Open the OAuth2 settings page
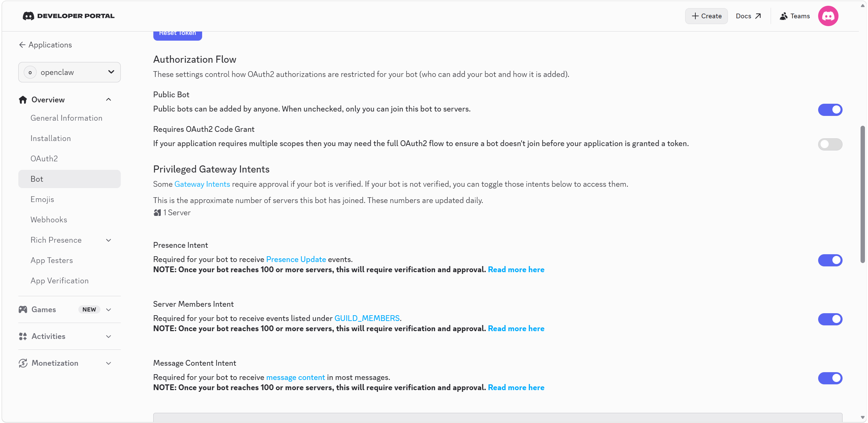The width and height of the screenshot is (868, 423). click(x=44, y=159)
